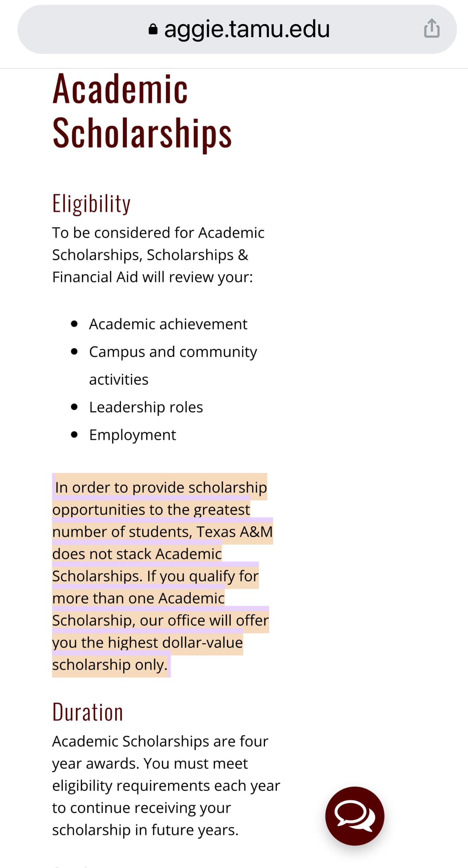Select the Employment bullet item
The image size is (468, 868).
pos(132,435)
